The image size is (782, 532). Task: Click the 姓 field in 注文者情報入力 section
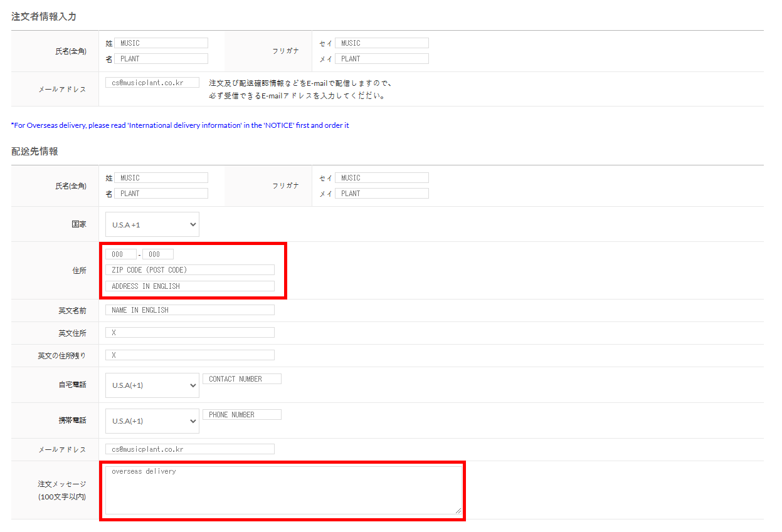(161, 43)
